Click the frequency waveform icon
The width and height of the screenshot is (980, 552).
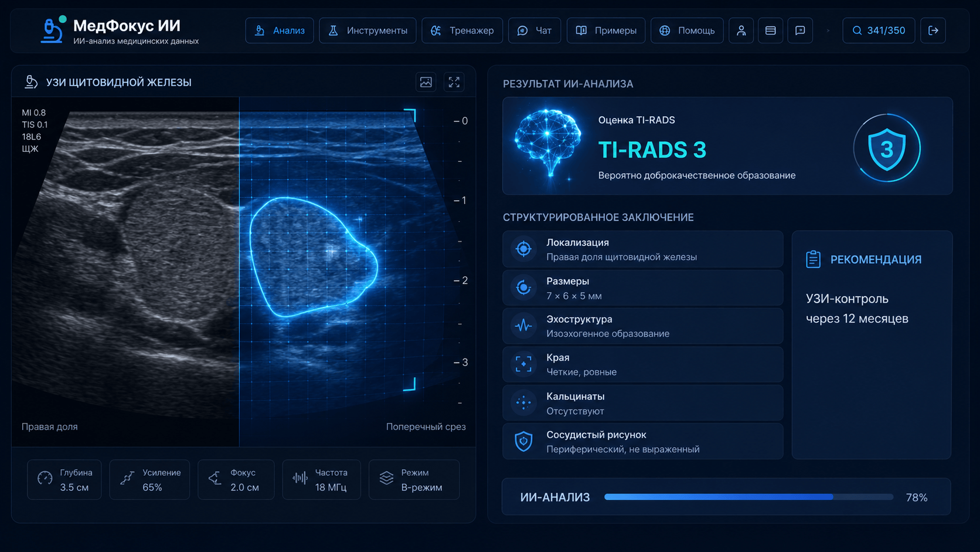tap(300, 478)
